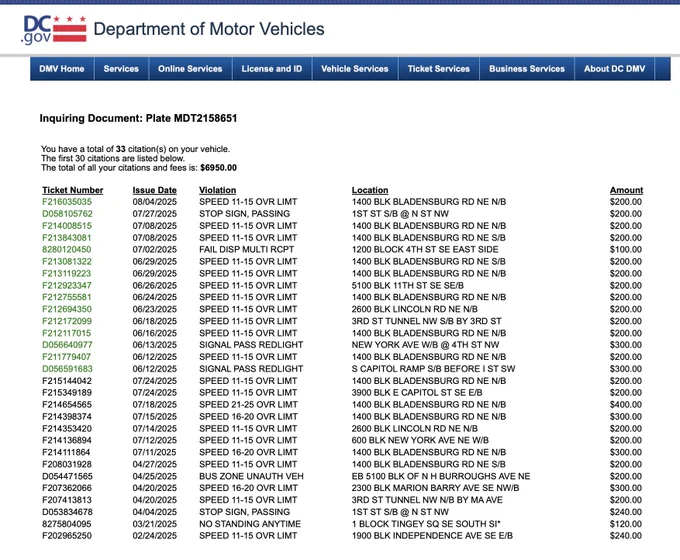Open ticket F213081322
The height and width of the screenshot is (560, 680).
point(67,262)
